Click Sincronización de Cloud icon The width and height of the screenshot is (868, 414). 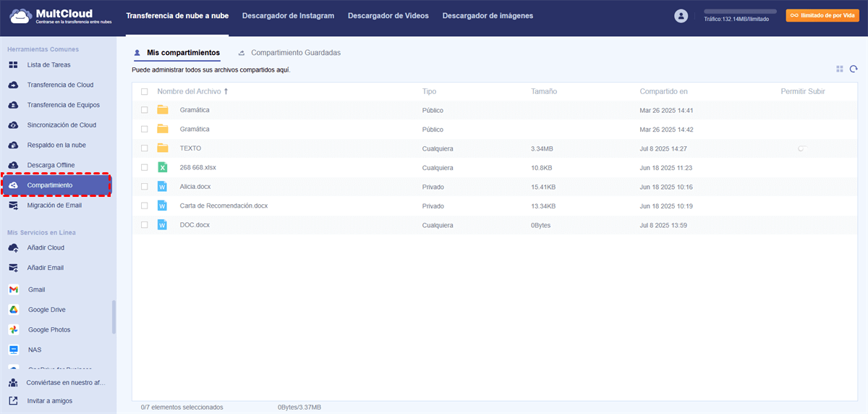pyautogui.click(x=13, y=125)
